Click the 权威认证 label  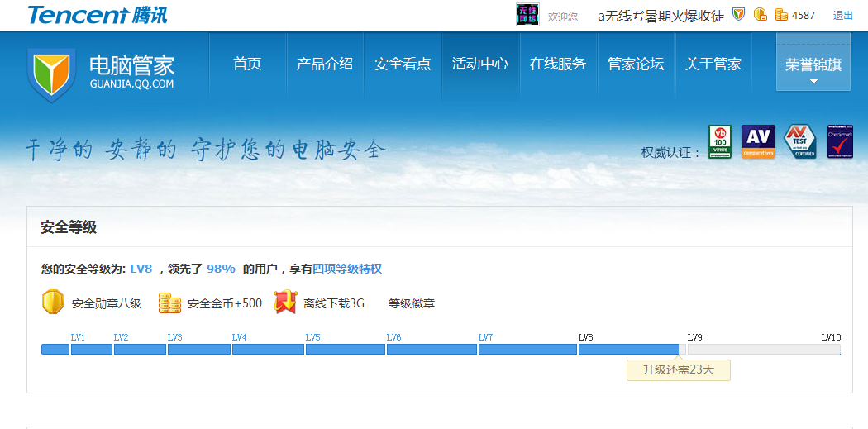pos(671,152)
